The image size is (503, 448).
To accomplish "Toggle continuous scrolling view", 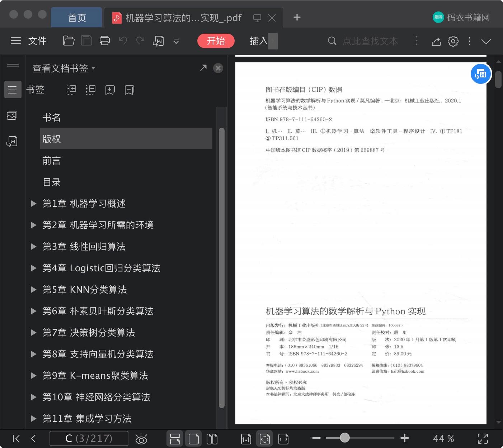I will 175,439.
